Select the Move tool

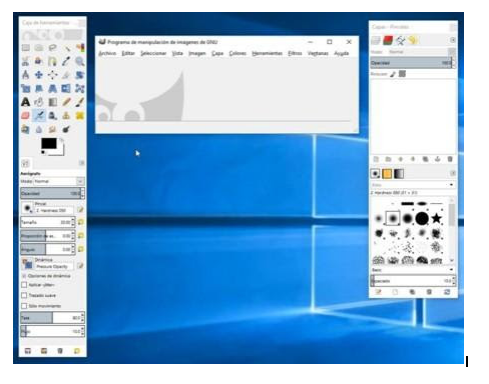39,75
